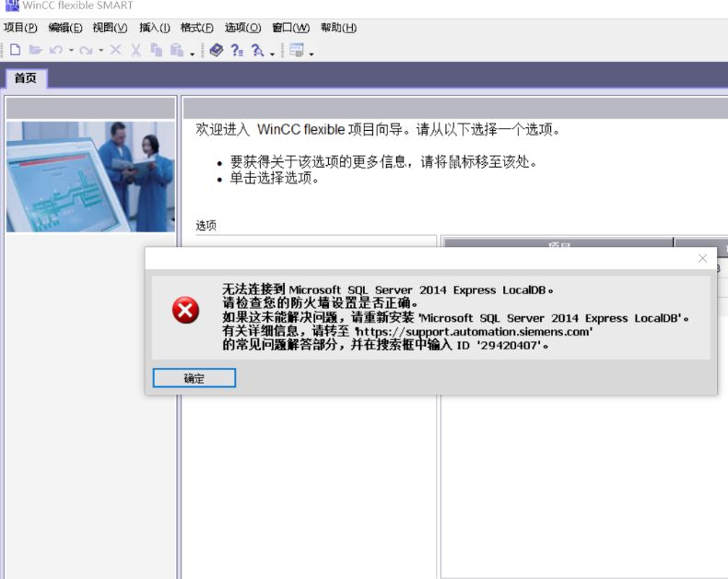
Task: Open the 编辑(E) menu
Action: [65, 28]
